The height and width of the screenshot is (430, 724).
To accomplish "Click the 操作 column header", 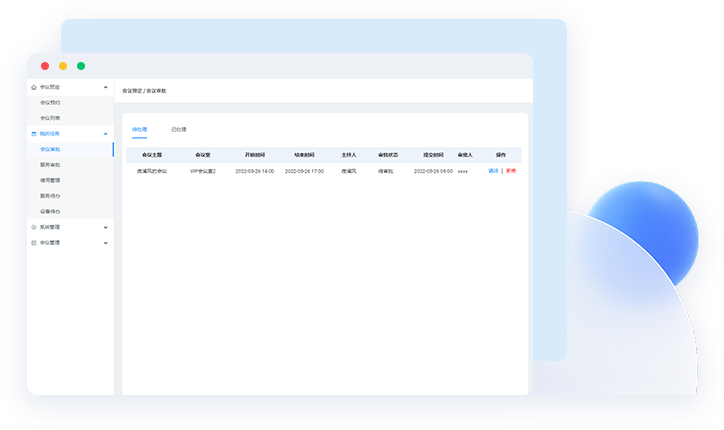I will 501,155.
